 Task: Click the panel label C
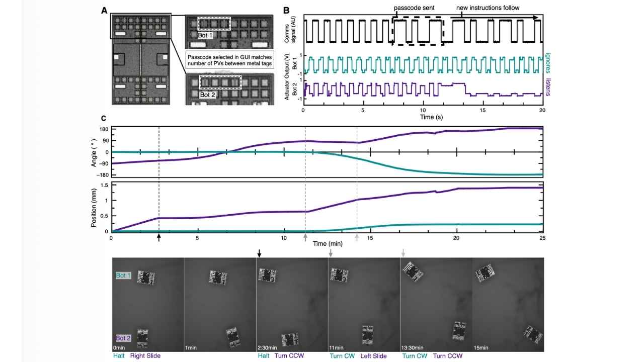[x=104, y=119]
